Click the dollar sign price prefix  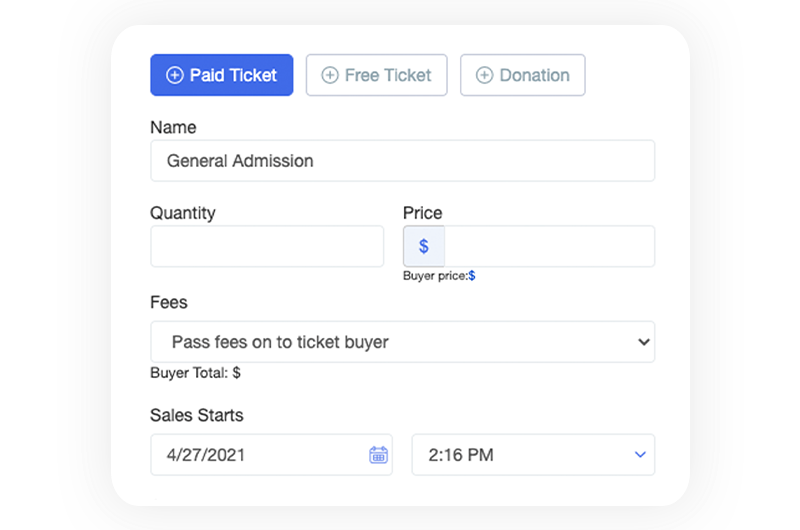click(424, 246)
